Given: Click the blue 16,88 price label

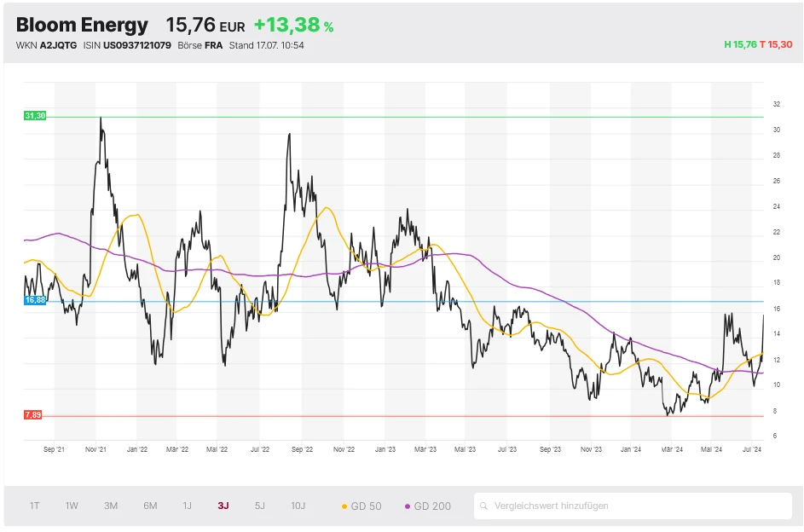Looking at the screenshot, I should click(35, 300).
